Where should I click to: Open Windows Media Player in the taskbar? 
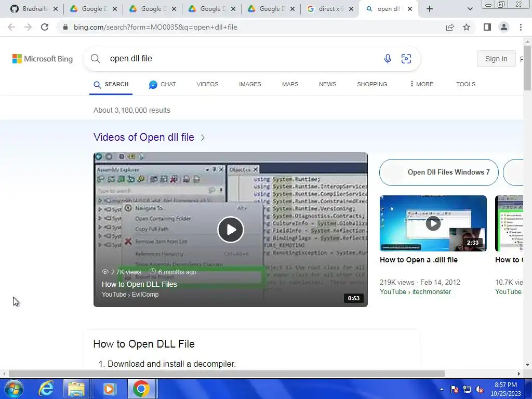pyautogui.click(x=109, y=389)
